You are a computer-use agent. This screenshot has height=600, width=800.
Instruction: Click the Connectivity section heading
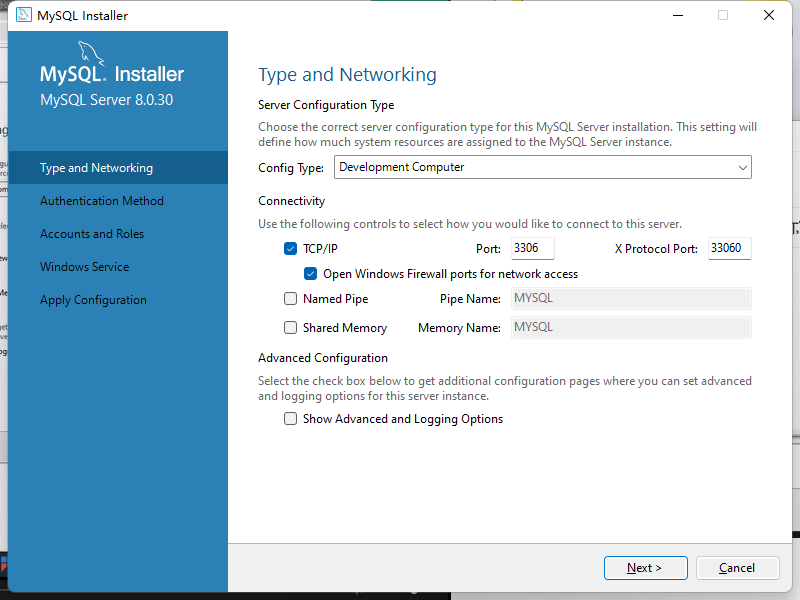[291, 201]
